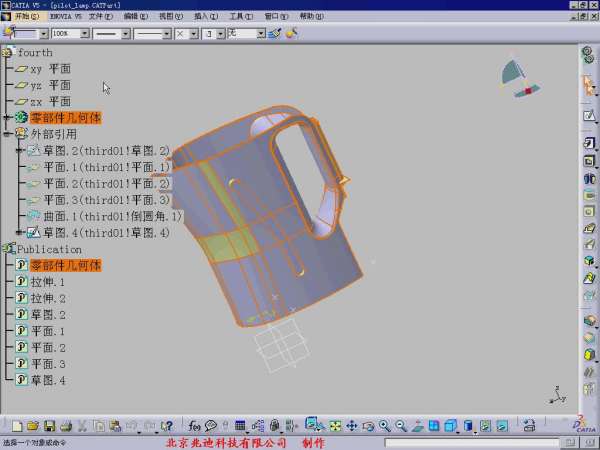The image size is (600, 450).
Task: Click the CATIA logo icon at bottom right
Action: pyautogui.click(x=585, y=425)
